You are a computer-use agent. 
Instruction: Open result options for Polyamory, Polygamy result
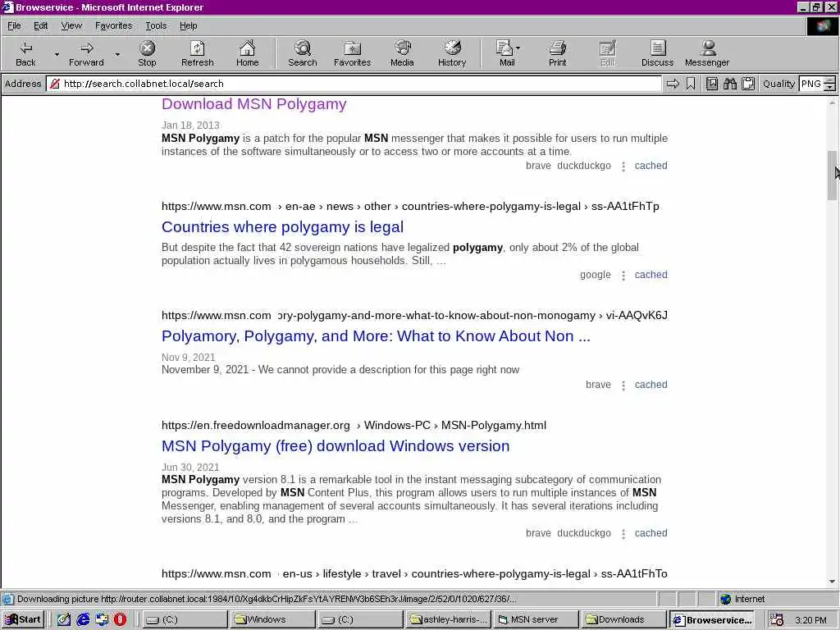(x=623, y=386)
